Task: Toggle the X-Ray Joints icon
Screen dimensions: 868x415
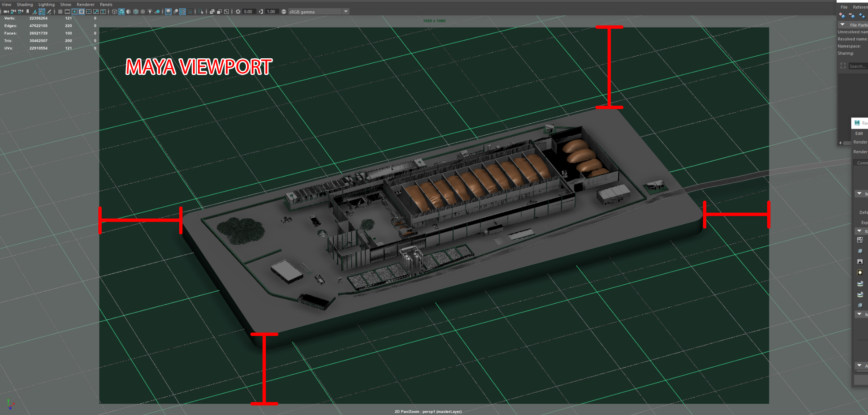Action: pos(226,12)
